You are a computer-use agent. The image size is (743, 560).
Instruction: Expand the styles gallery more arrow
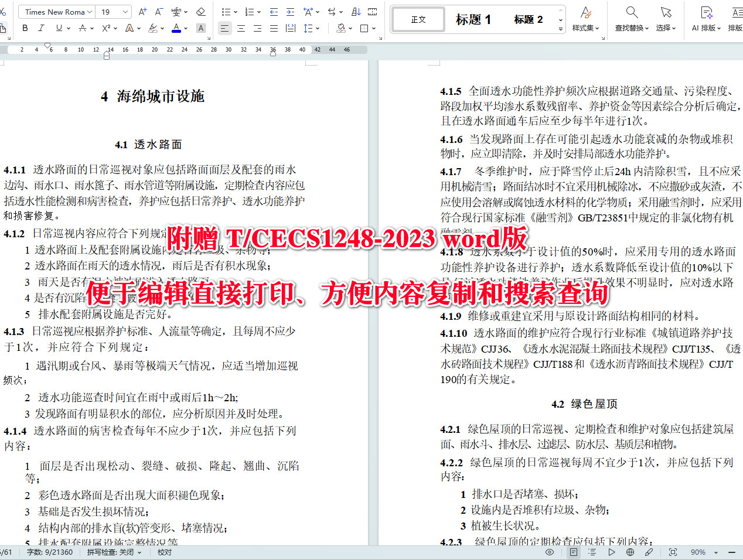(x=561, y=29)
